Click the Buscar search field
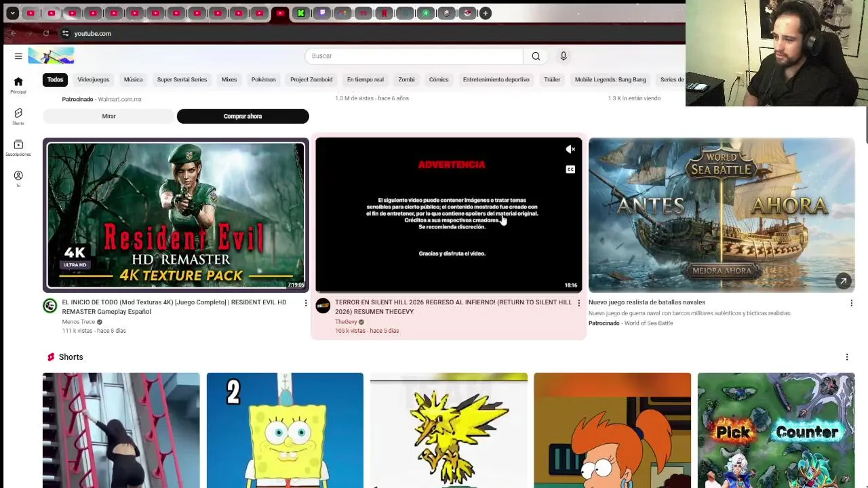This screenshot has height=488, width=868. pos(414,56)
